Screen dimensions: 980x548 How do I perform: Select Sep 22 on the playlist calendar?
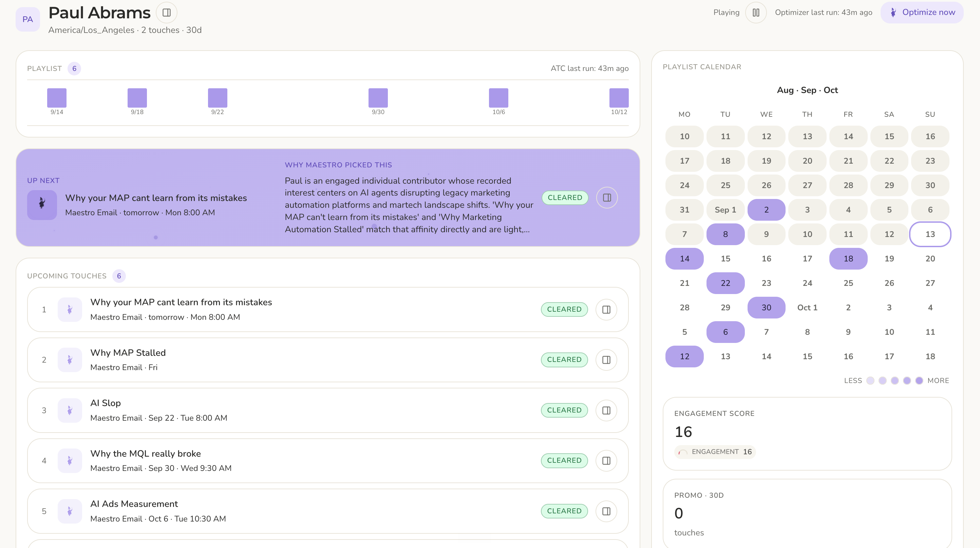(725, 283)
